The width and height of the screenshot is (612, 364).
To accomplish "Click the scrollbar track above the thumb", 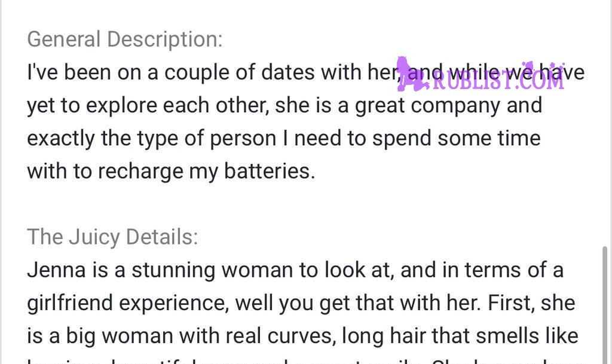I will tap(605, 123).
